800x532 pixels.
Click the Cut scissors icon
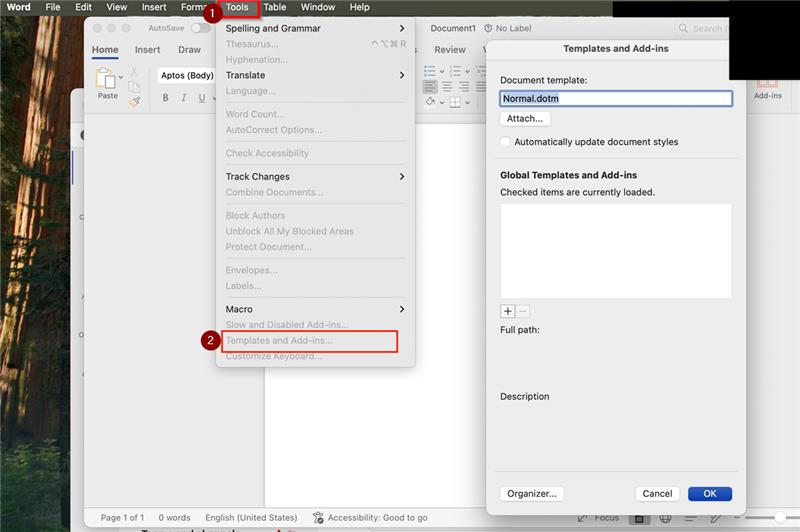pyautogui.click(x=134, y=72)
